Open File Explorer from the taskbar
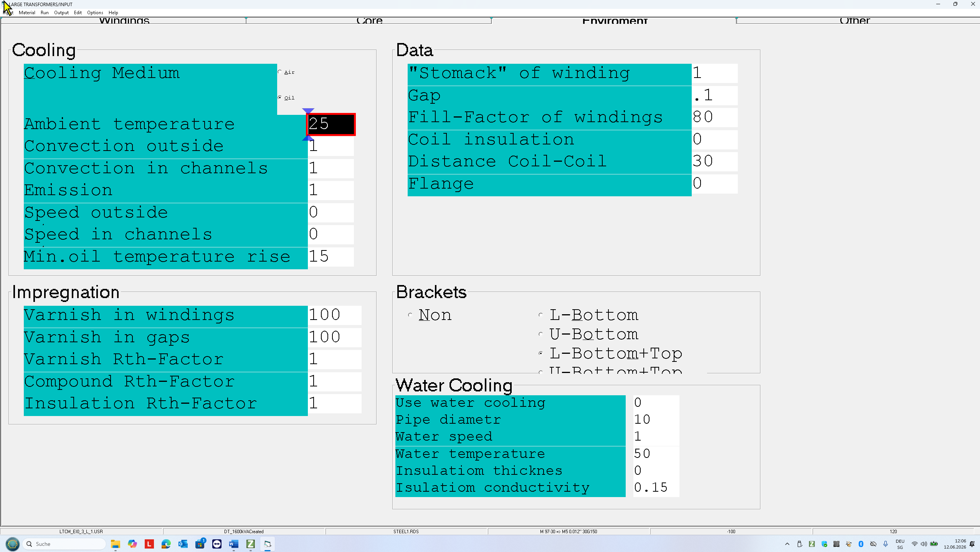Screen dimensions: 980x552 tap(116, 544)
